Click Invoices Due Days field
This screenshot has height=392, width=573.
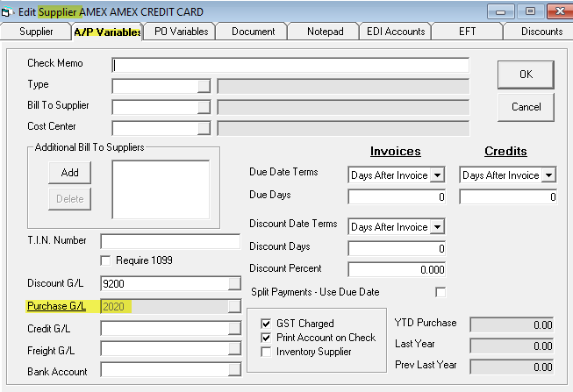pyautogui.click(x=397, y=197)
